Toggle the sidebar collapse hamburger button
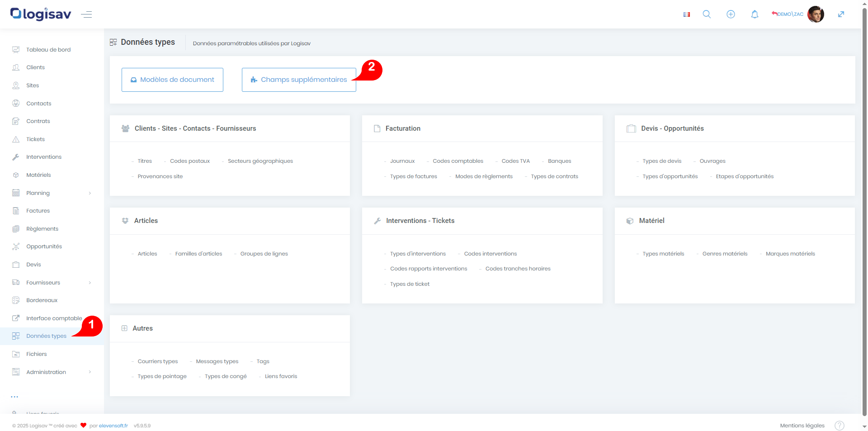The image size is (868, 431). 86,14
